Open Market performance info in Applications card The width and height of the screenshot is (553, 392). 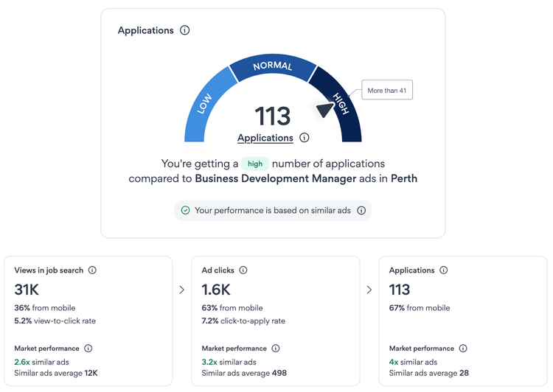463,349
